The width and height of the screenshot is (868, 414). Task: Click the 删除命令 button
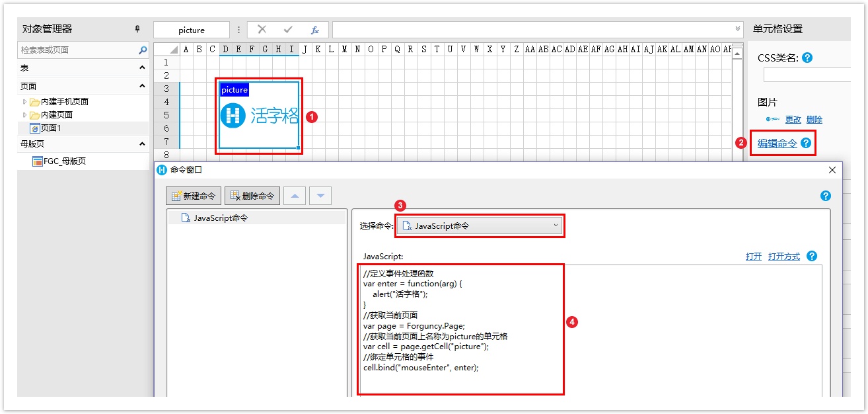[x=252, y=196]
